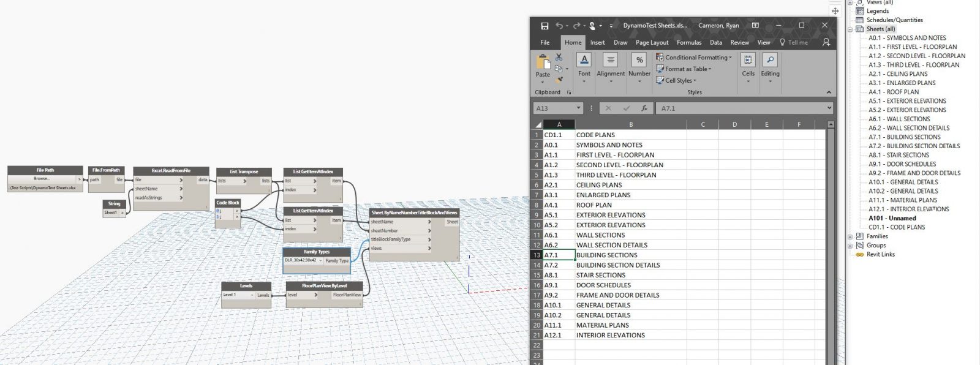Select the List.Transpose node header
Screen dimensions: 980x365
tap(244, 171)
